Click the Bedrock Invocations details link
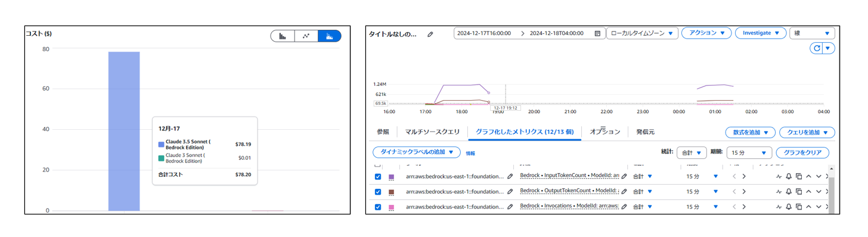 (x=569, y=207)
